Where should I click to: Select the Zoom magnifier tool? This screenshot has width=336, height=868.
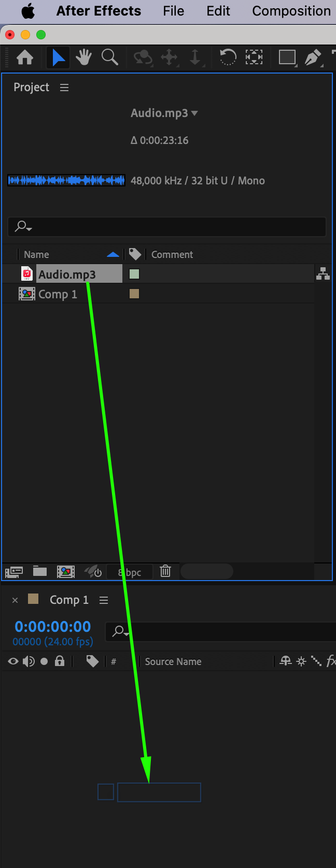(110, 57)
